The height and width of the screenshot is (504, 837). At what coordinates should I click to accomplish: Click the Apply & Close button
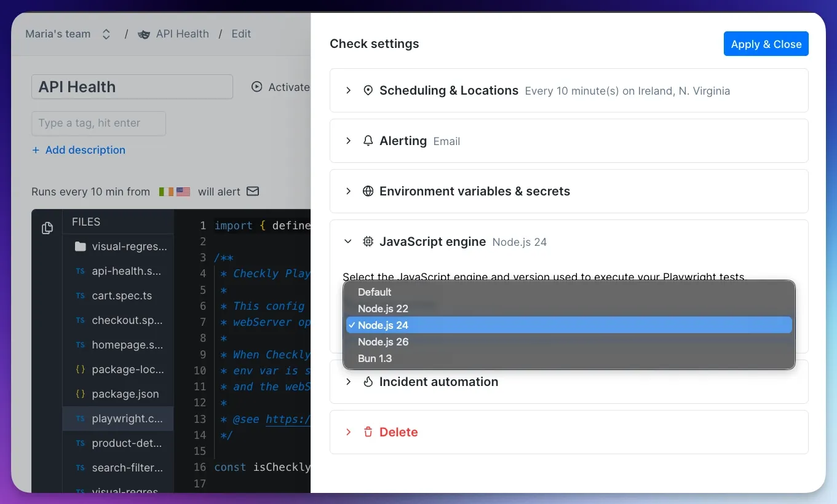766,44
